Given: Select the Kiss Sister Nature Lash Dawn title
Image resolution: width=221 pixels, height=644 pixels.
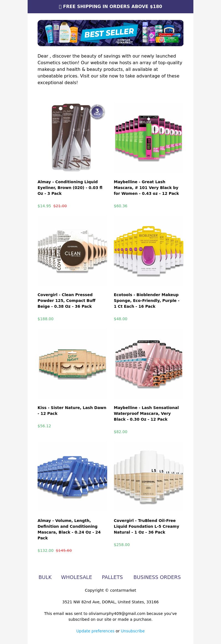Looking at the screenshot, I should coord(72,410).
